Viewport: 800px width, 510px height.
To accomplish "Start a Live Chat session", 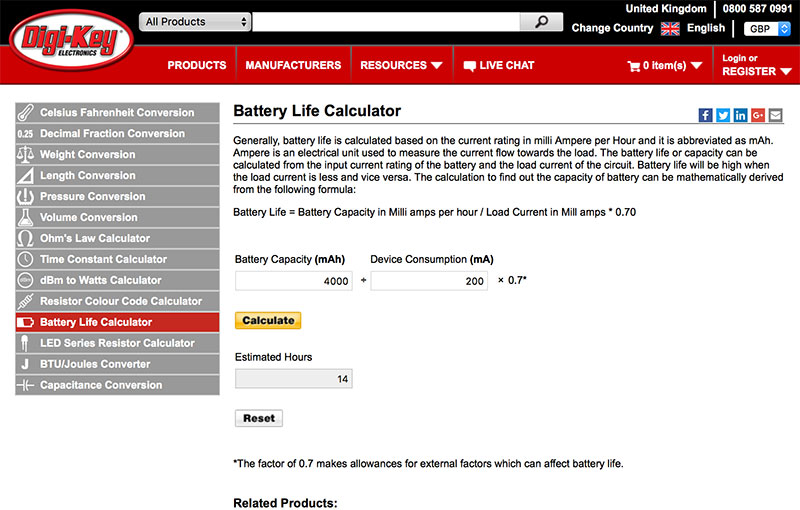I will 499,66.
